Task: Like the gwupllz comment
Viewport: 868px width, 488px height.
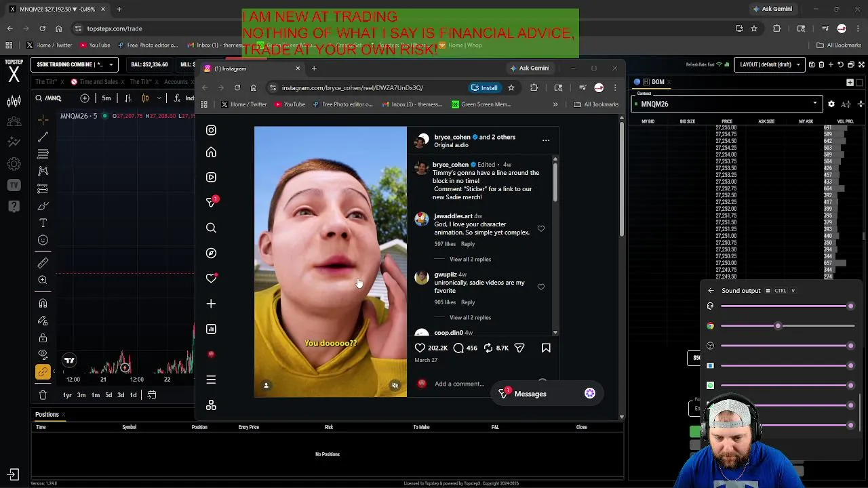Action: pyautogui.click(x=541, y=287)
